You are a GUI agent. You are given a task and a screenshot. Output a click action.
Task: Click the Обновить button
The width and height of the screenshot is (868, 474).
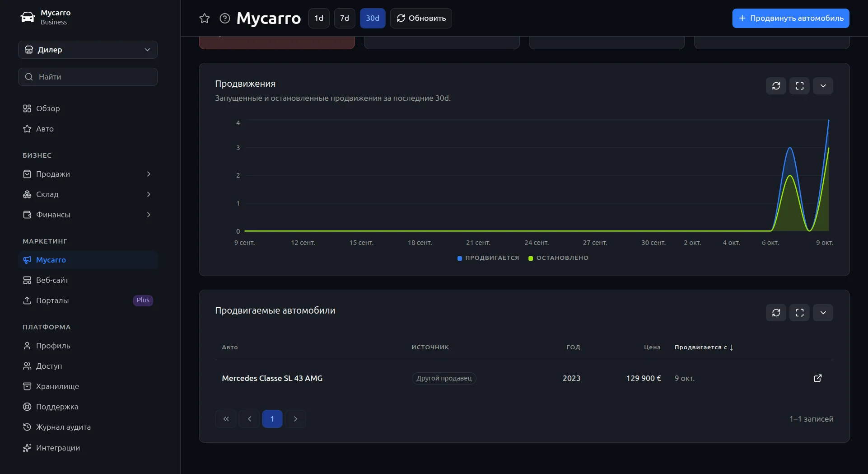pyautogui.click(x=421, y=18)
